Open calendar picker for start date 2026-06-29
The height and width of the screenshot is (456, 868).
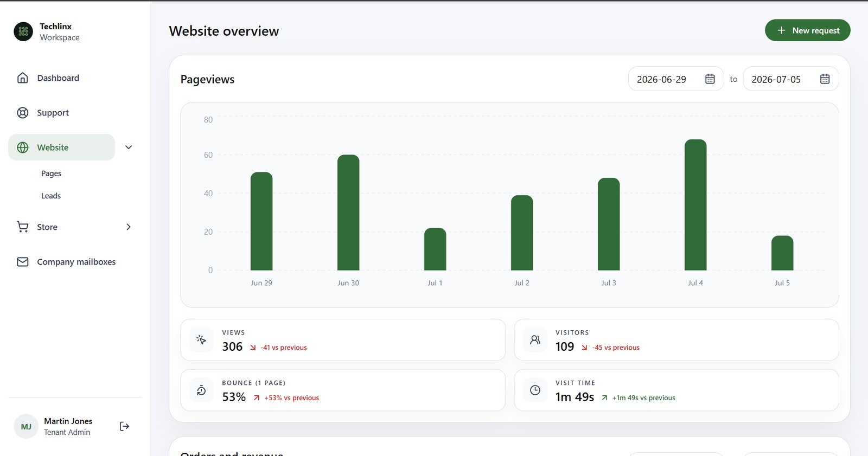[710, 79]
